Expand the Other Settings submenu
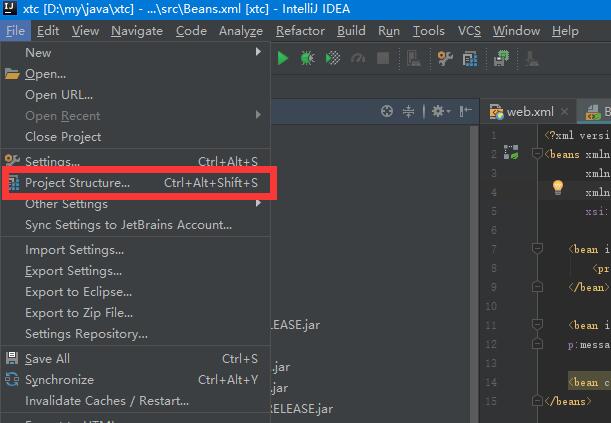Screen dimensions: 611x423 click(x=136, y=204)
